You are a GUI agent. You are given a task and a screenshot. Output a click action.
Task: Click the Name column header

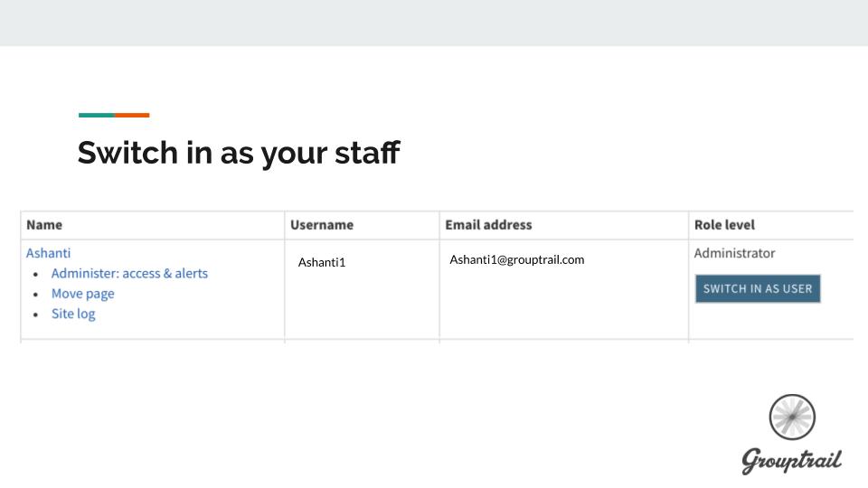(x=44, y=225)
